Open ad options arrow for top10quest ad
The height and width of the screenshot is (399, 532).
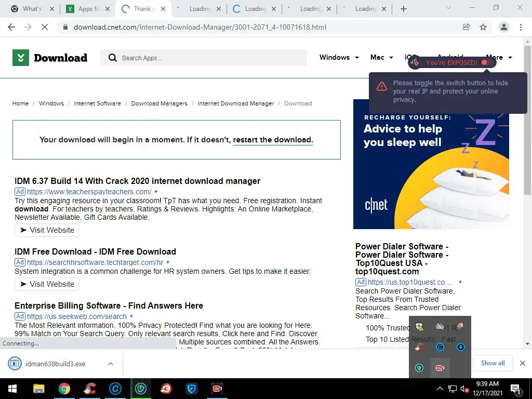click(x=460, y=282)
